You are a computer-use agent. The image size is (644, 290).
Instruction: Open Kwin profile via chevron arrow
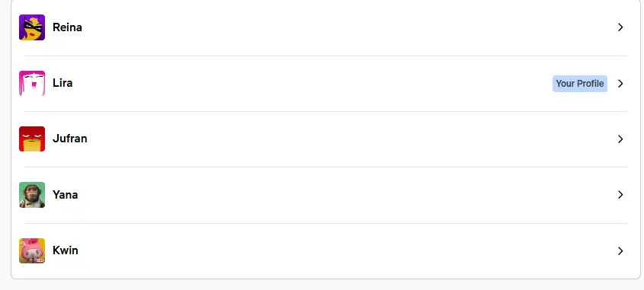620,251
